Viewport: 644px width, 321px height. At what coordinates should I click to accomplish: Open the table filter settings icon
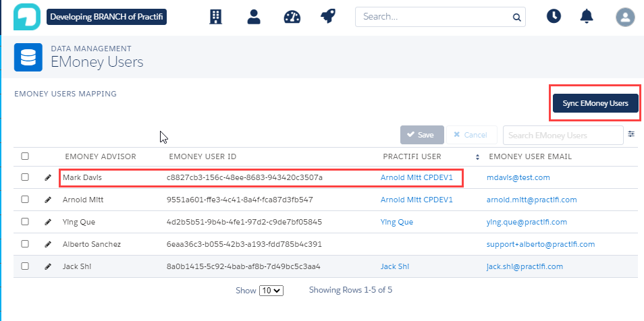[x=631, y=134]
